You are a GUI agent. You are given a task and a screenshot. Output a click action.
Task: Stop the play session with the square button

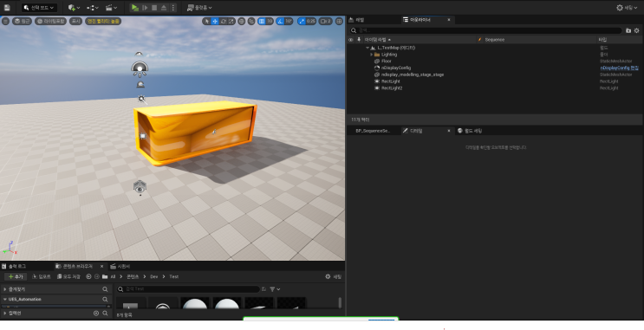[154, 8]
